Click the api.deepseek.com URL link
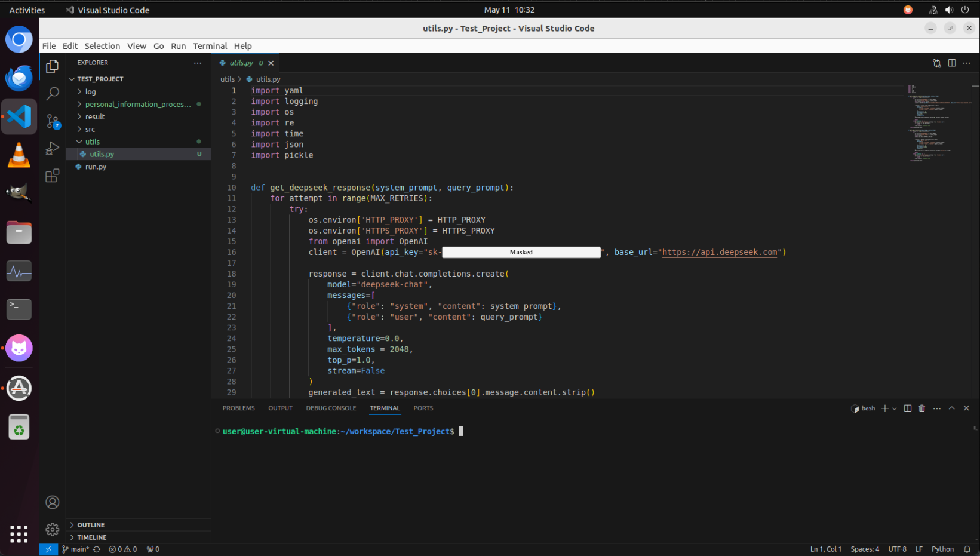The height and width of the screenshot is (556, 980). [x=720, y=253]
